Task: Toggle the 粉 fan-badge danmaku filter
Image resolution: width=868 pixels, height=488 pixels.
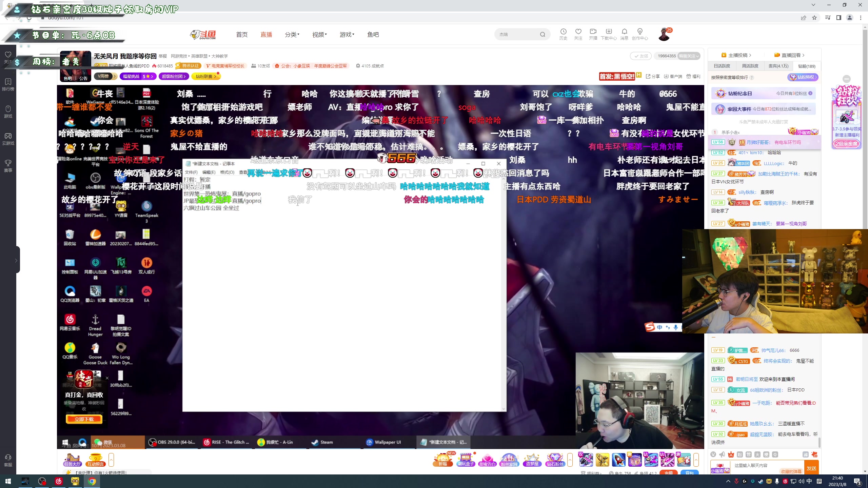Action: coord(739,455)
